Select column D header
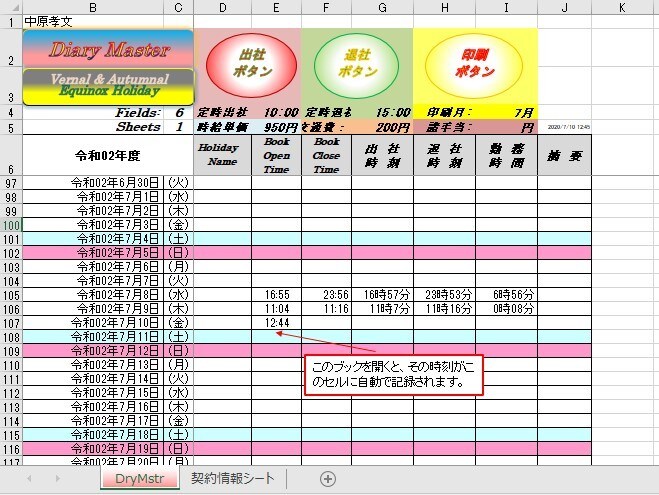The height and width of the screenshot is (495, 659). point(222,7)
